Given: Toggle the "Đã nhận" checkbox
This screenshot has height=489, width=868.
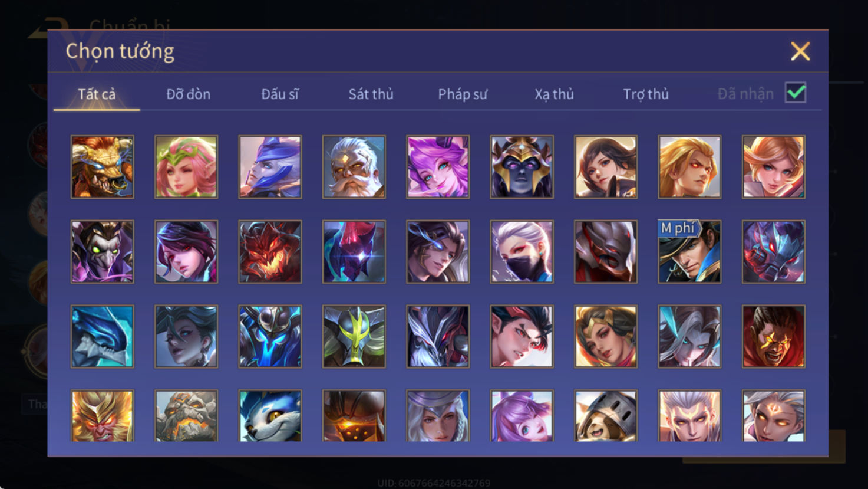Looking at the screenshot, I should point(796,93).
